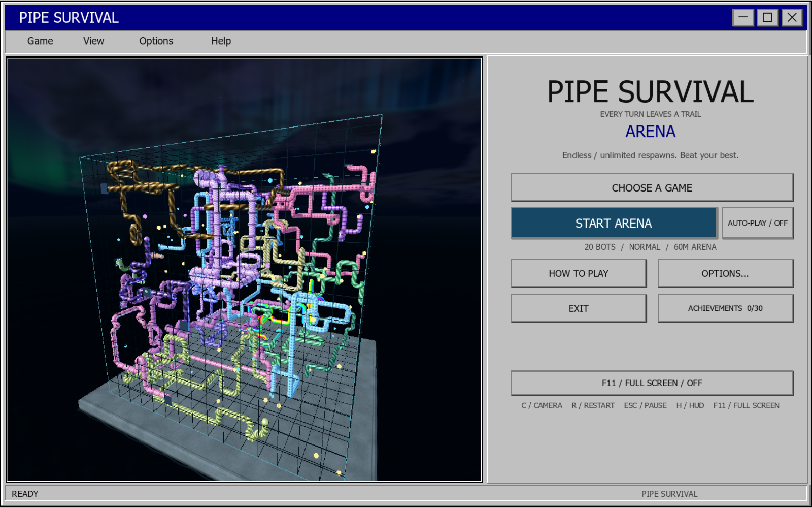812x508 pixels.
Task: Close the Pipe Survival window
Action: 792,18
